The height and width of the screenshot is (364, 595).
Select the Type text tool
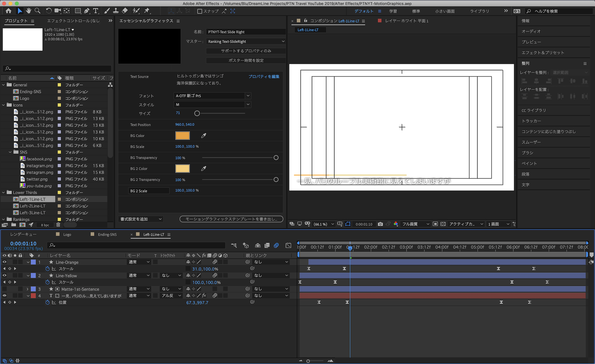[95, 11]
